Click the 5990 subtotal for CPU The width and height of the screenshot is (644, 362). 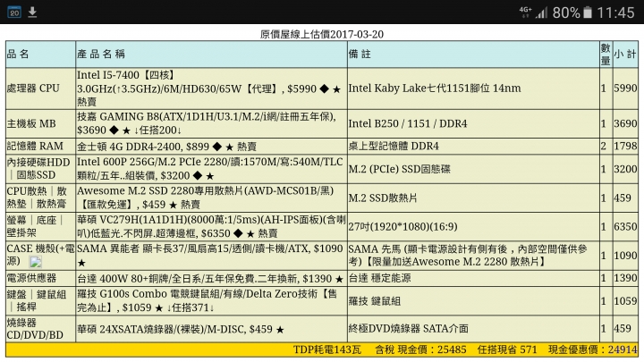pyautogui.click(x=625, y=88)
